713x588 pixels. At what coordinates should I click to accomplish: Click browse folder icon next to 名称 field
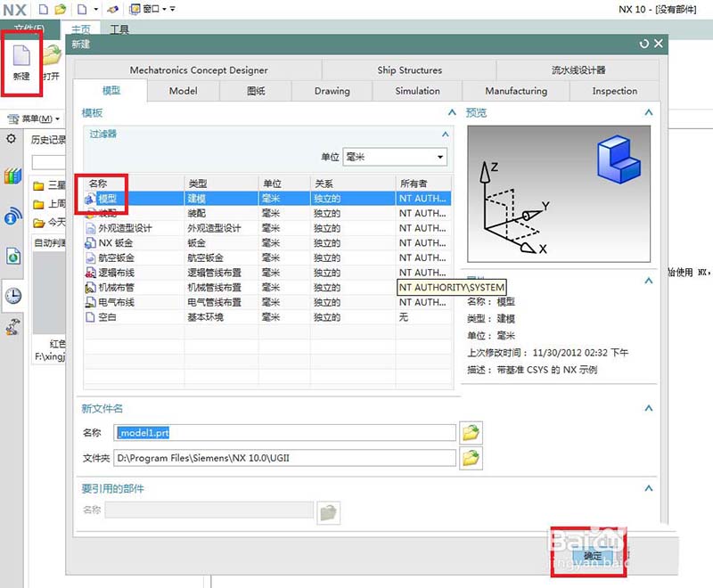[471, 432]
